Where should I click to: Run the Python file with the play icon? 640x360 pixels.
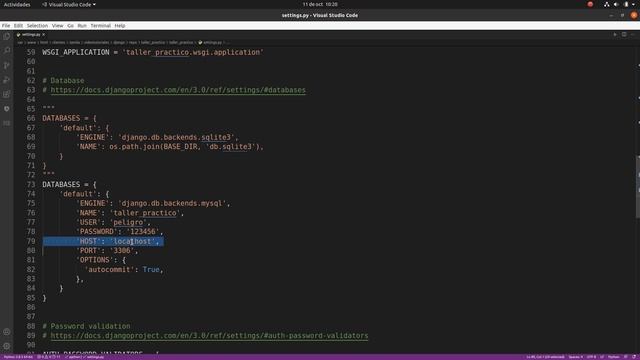click(615, 35)
